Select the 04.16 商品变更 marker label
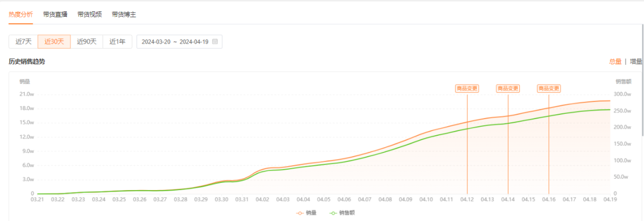 tap(549, 88)
